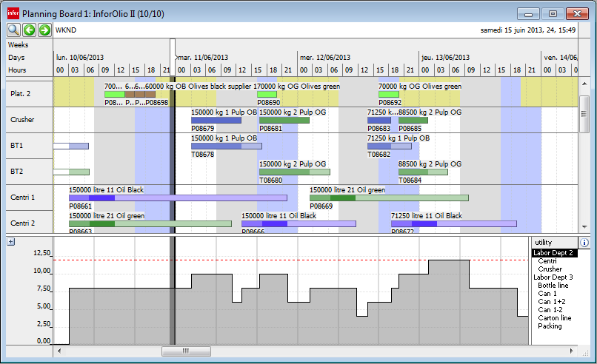Click the magnifying glass zoom icon
This screenshot has height=364, width=597.
point(14,30)
